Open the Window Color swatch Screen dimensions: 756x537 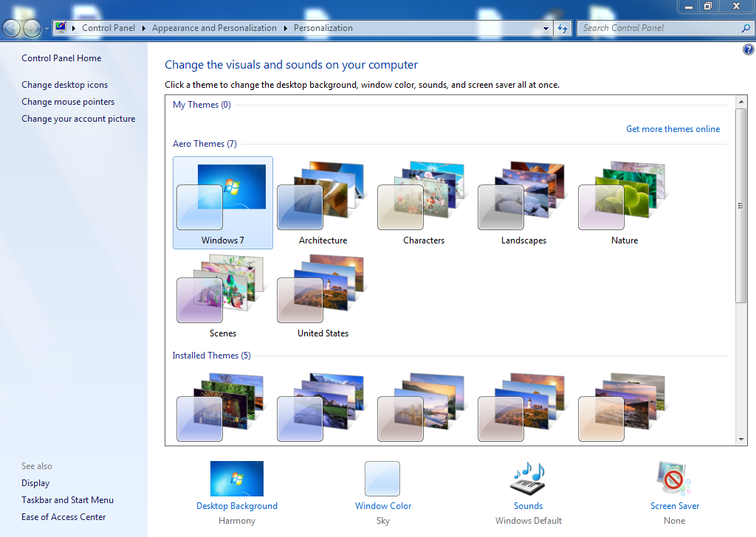pos(382,479)
